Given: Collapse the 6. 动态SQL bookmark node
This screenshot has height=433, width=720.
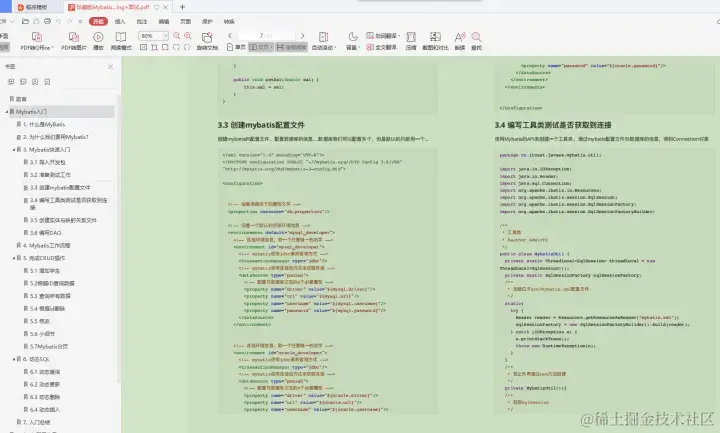Looking at the screenshot, I should pos(14,359).
